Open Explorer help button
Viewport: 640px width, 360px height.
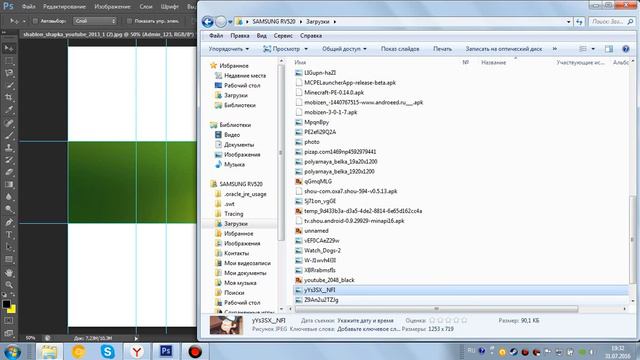tap(626, 49)
